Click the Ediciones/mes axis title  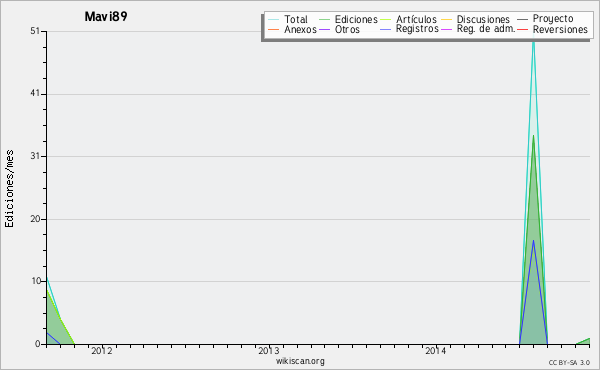[9, 189]
